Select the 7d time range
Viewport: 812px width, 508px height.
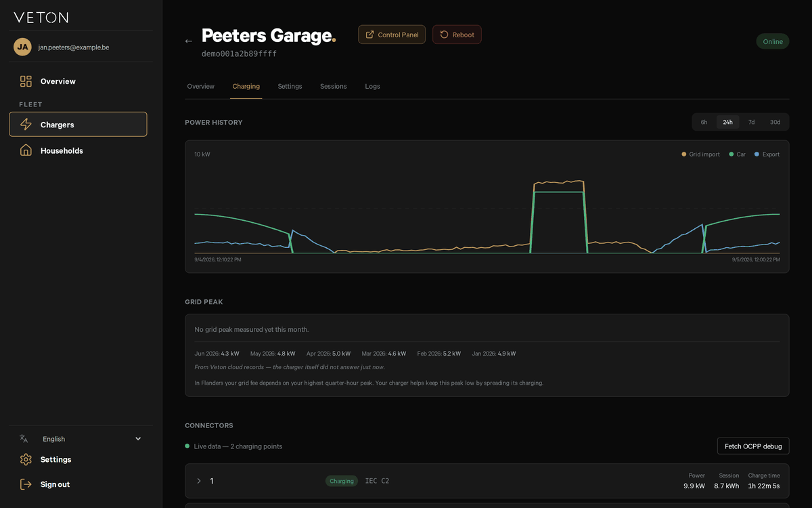pyautogui.click(x=751, y=122)
